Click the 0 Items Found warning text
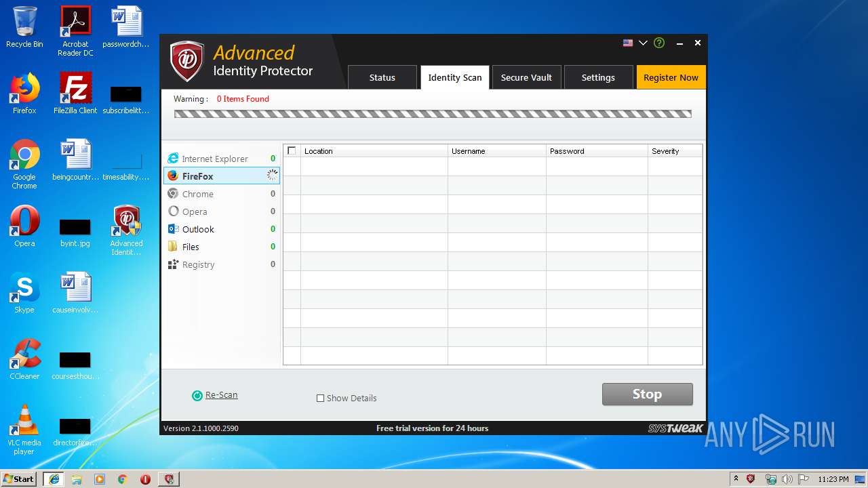This screenshot has width=868, height=488. (243, 99)
